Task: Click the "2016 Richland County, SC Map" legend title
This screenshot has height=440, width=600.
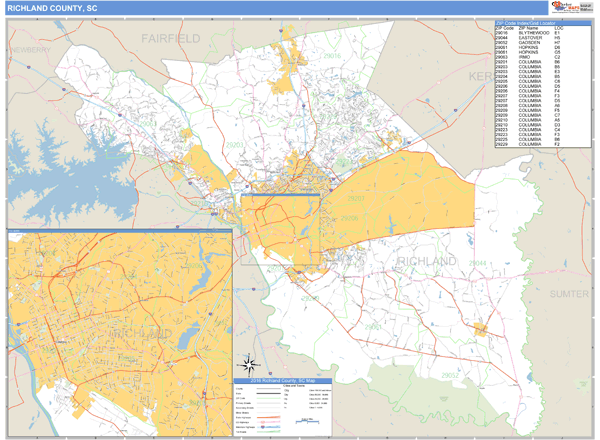Action: [283, 381]
